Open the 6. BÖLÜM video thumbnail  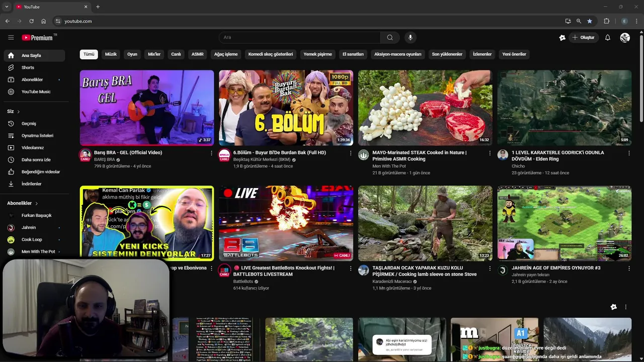click(x=286, y=108)
